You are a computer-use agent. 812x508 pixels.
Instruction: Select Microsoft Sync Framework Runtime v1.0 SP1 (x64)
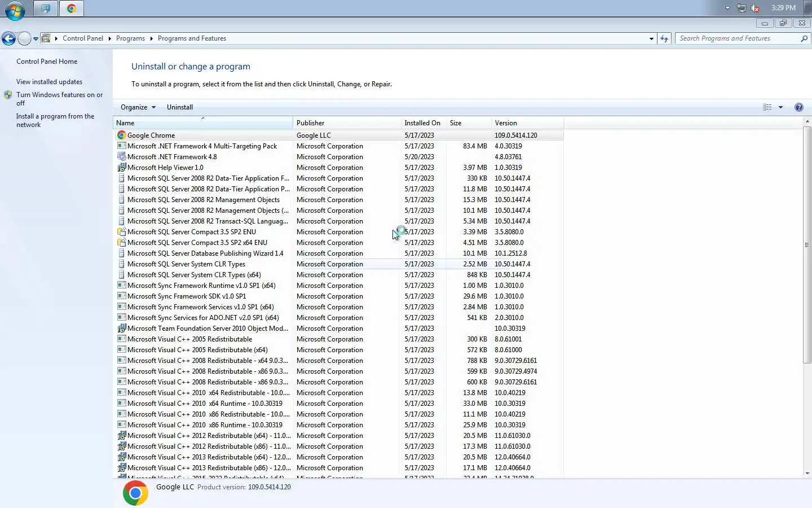[x=338, y=286]
